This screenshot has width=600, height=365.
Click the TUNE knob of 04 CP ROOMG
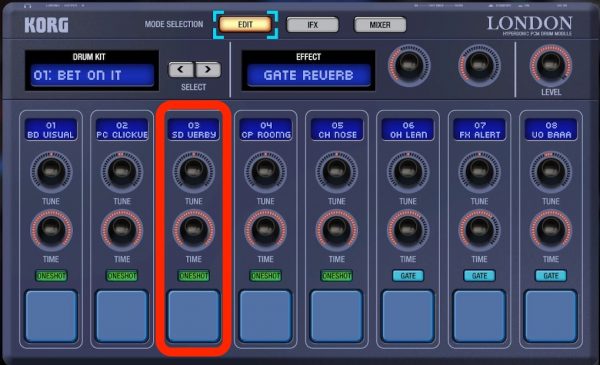265,172
